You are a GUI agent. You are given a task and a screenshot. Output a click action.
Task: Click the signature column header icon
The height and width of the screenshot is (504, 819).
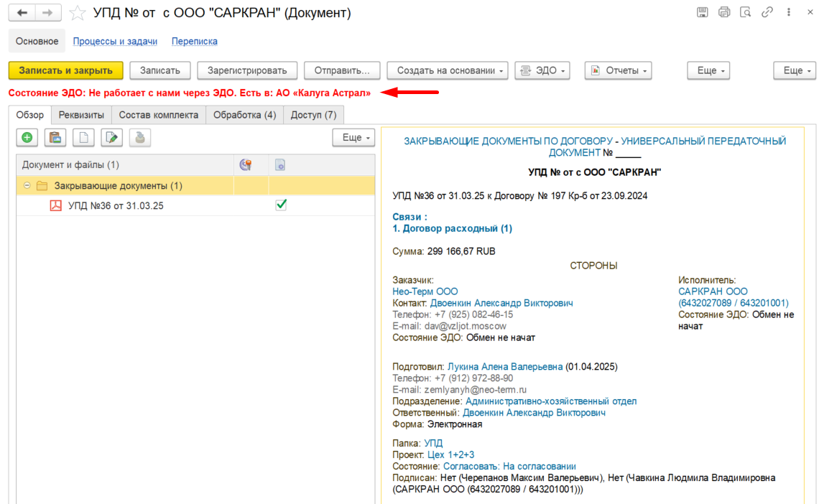pos(246,165)
